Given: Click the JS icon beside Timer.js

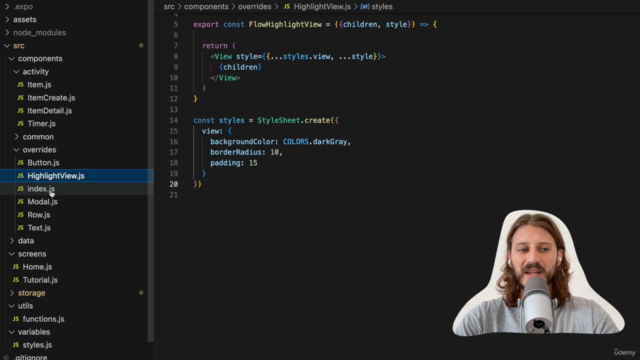Looking at the screenshot, I should [20, 124].
